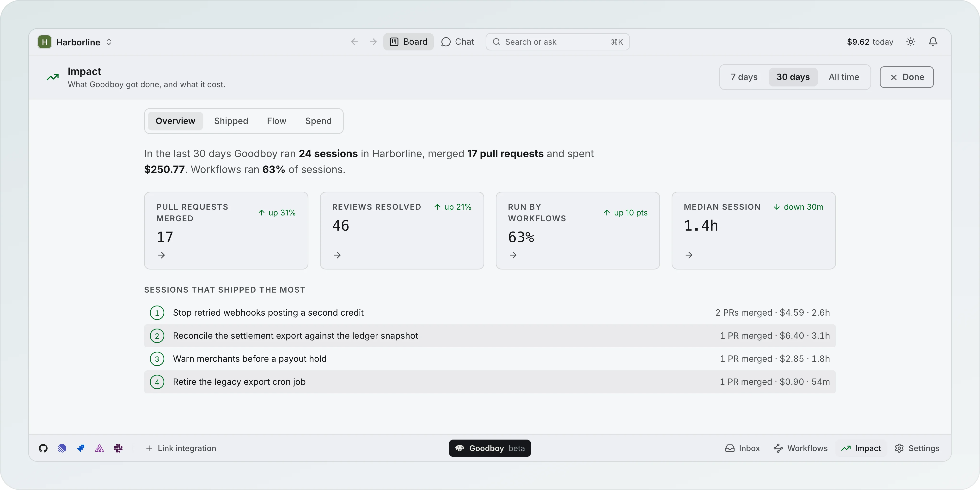The image size is (980, 490).
Task: Select the All time range
Action: tap(844, 77)
